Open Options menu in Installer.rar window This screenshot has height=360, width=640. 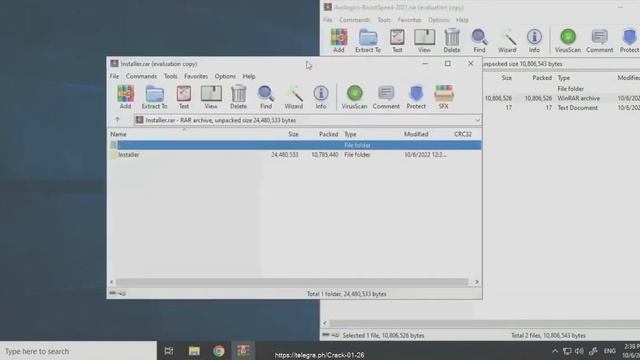[x=225, y=76]
